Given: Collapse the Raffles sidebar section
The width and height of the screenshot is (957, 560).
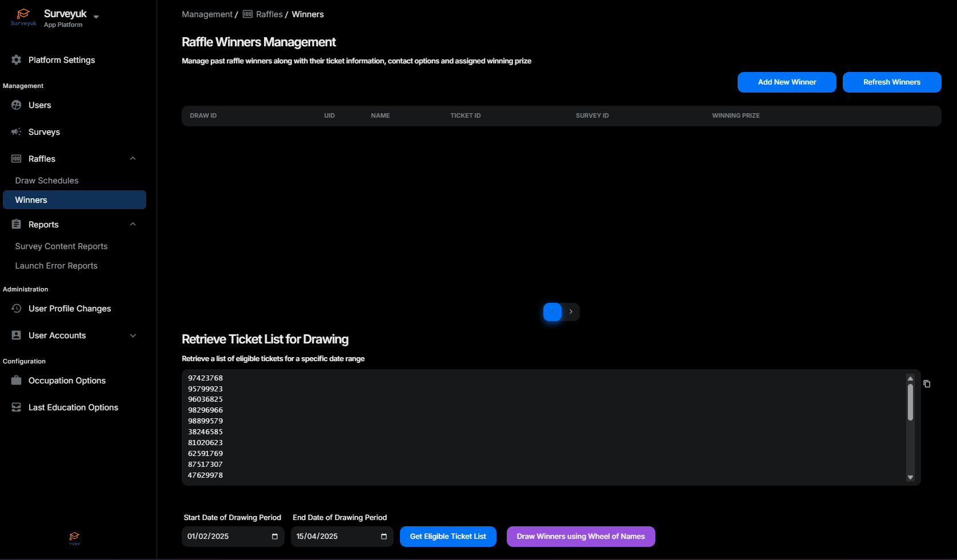Looking at the screenshot, I should point(133,159).
